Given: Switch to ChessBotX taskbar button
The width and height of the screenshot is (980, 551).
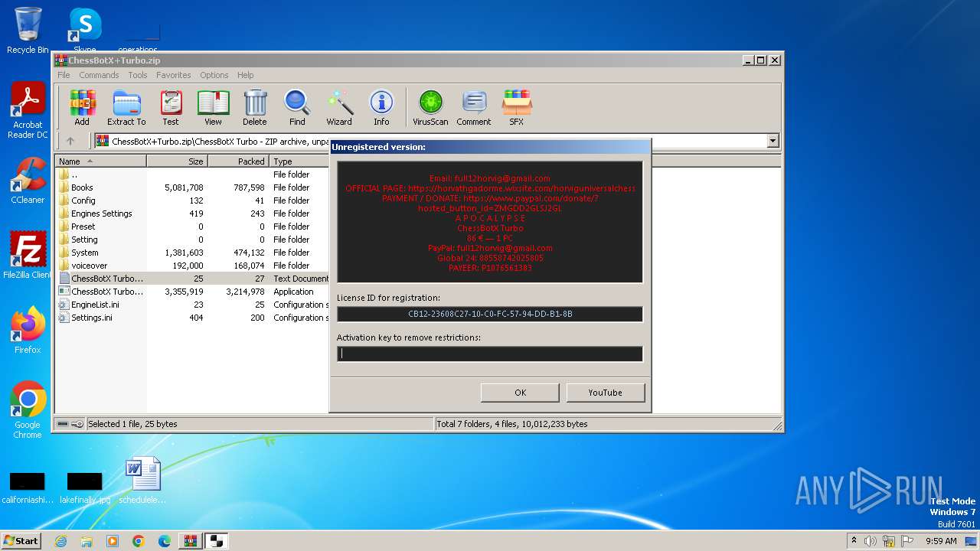Looking at the screenshot, I should (216, 541).
